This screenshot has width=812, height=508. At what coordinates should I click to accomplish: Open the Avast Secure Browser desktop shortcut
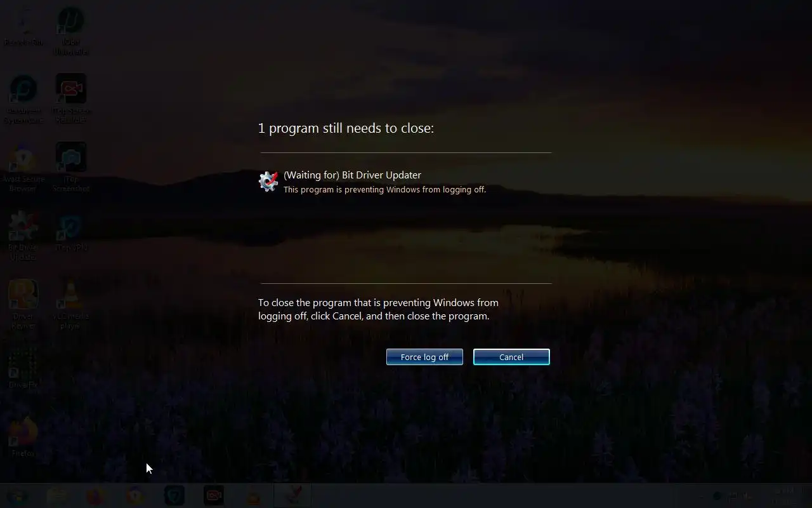[x=23, y=168]
